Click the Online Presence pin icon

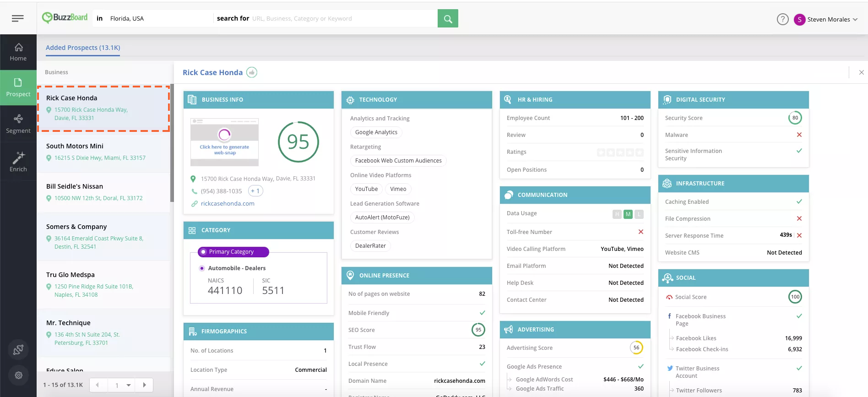point(350,275)
